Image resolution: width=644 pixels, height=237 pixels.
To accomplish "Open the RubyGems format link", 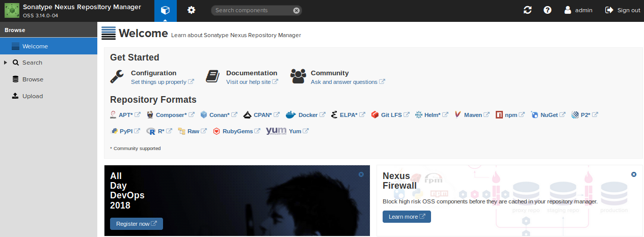I will [241, 131].
